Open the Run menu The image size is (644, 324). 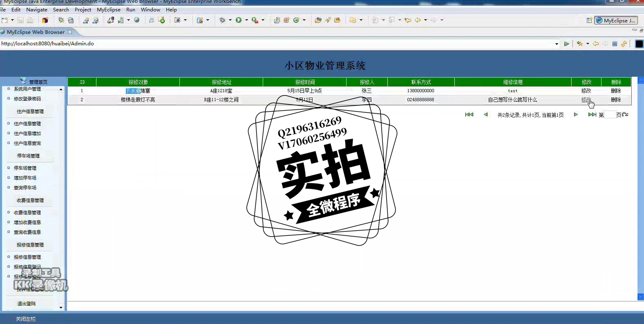pyautogui.click(x=131, y=9)
